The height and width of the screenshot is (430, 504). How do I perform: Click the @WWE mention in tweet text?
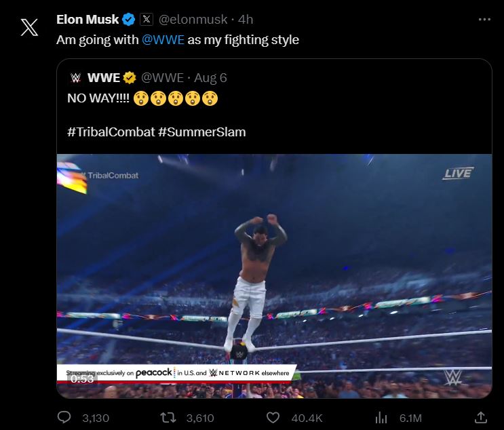pos(163,40)
